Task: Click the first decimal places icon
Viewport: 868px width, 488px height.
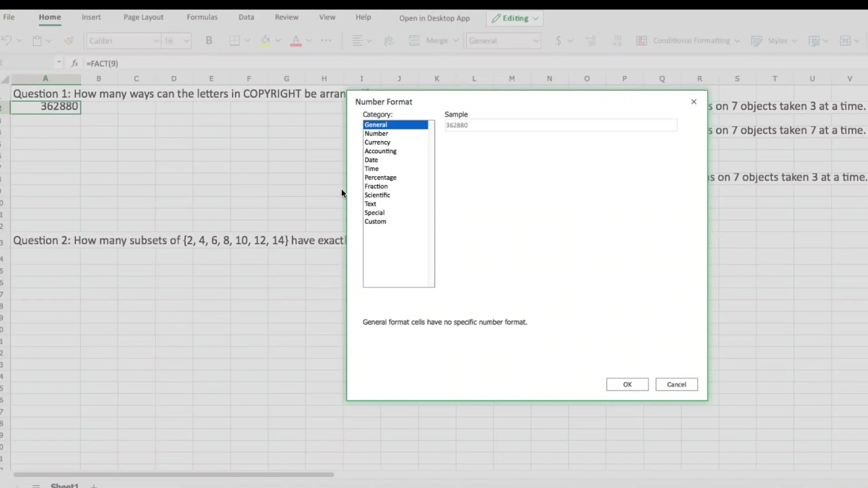Action: click(x=591, y=41)
